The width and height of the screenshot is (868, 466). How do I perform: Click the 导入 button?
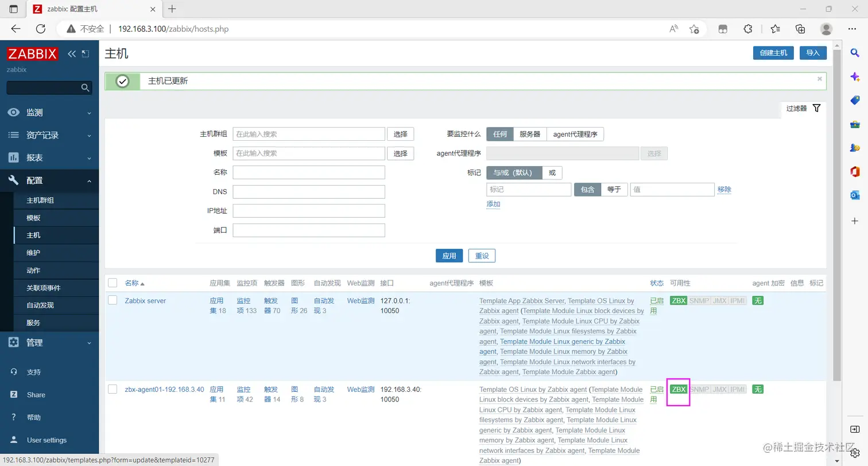812,53
